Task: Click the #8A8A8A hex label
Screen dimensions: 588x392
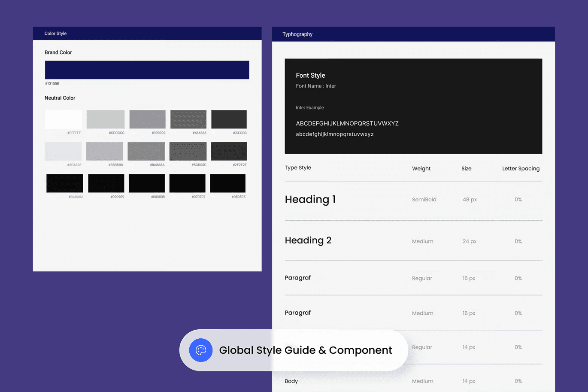Action: pos(157,165)
